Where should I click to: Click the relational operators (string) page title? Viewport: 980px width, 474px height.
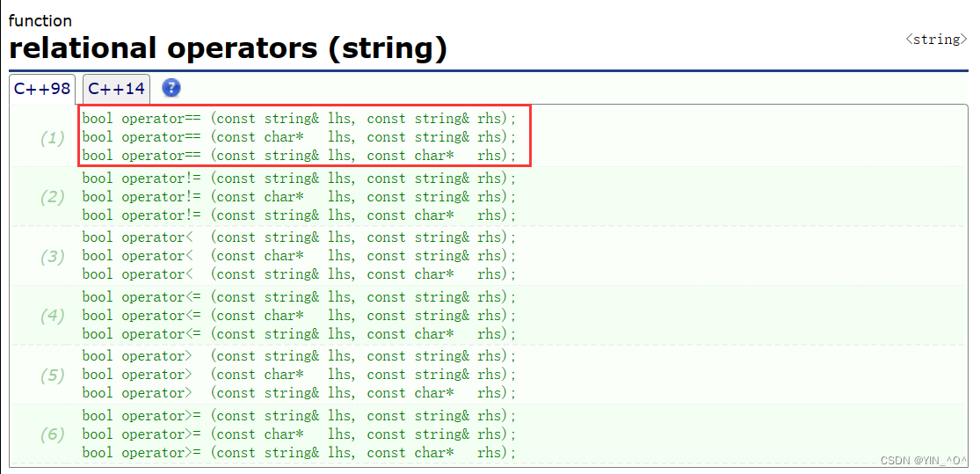[228, 48]
